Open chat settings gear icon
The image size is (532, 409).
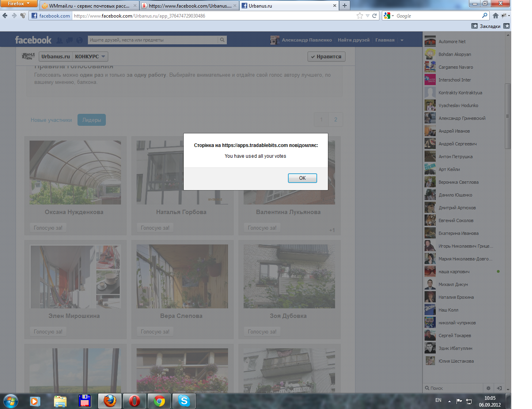488,388
